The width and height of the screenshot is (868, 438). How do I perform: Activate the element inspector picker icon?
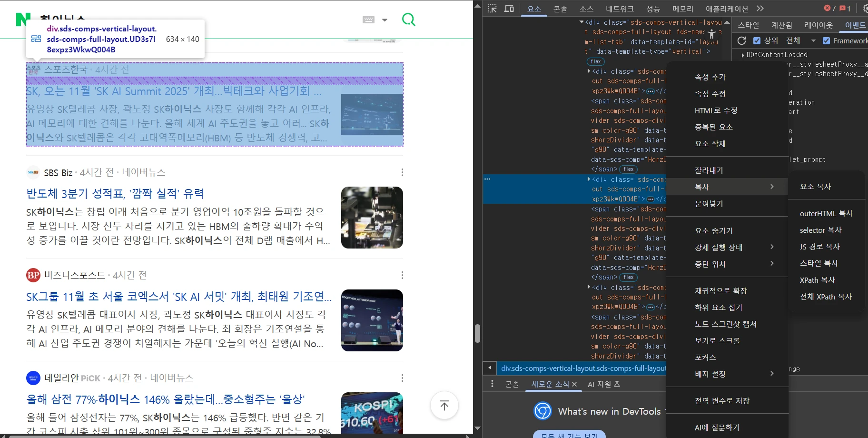[x=493, y=9]
